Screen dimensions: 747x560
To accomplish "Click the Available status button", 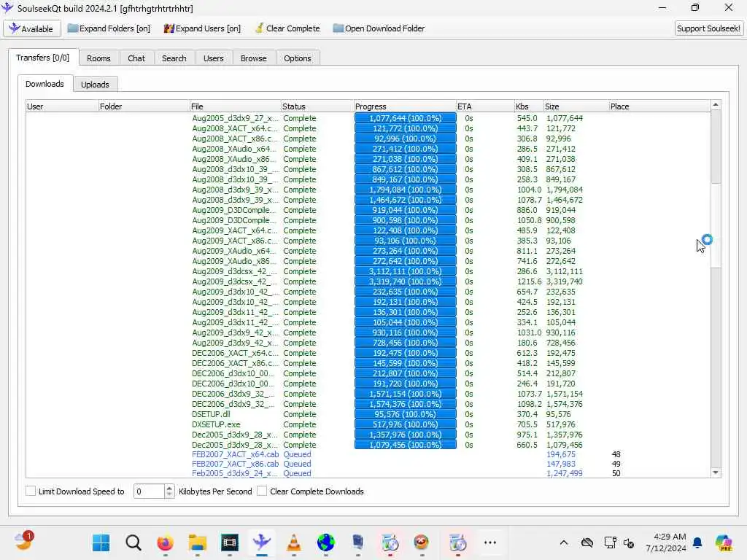I will tap(32, 28).
